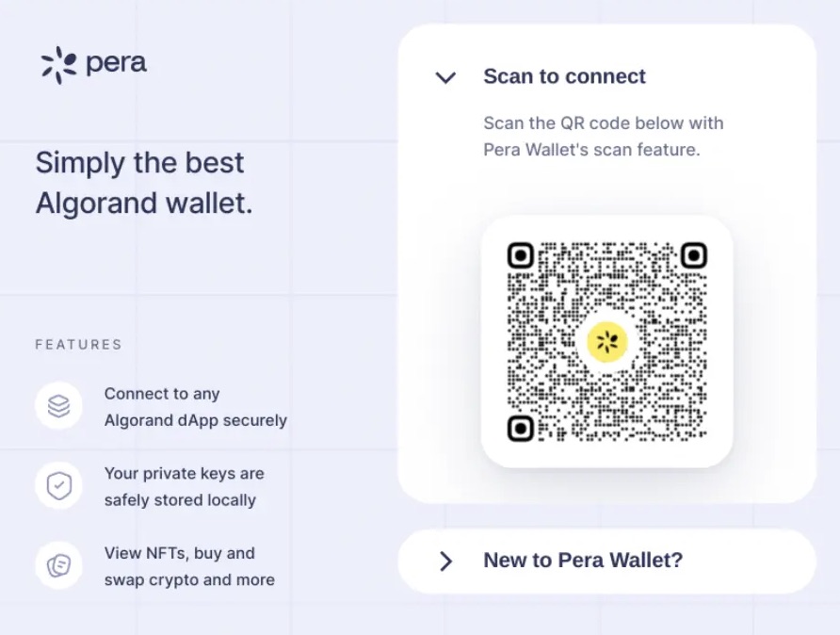
Task: Click "View NFTs, buy and swap crypto" text
Action: (189, 566)
